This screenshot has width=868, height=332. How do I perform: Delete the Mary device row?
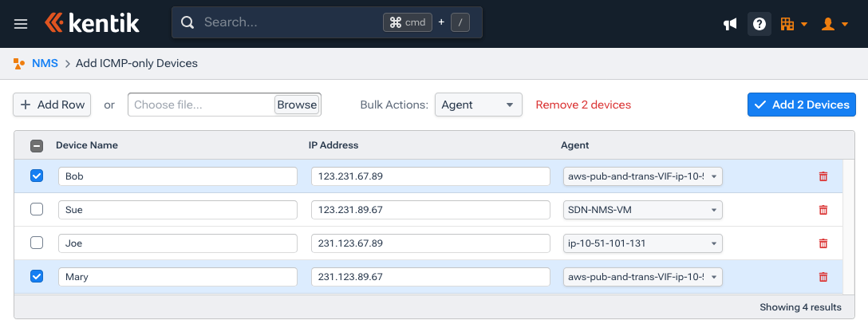tap(823, 277)
